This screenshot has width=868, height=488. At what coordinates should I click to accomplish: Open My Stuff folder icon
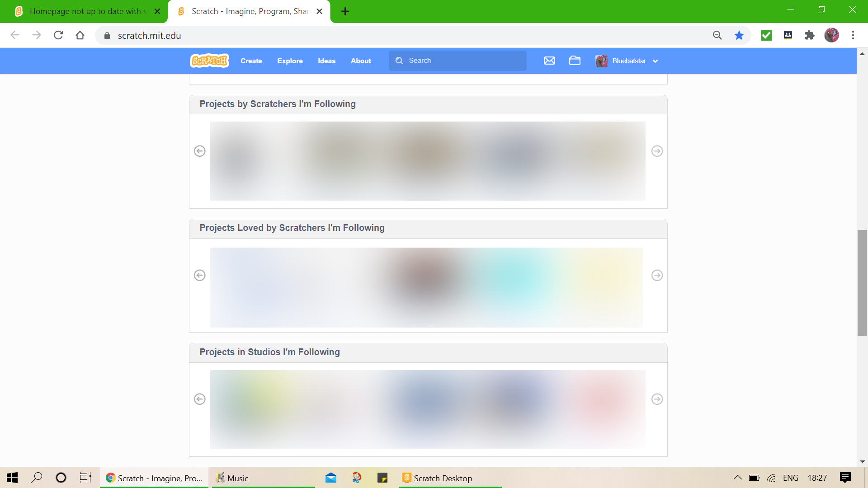click(x=575, y=61)
